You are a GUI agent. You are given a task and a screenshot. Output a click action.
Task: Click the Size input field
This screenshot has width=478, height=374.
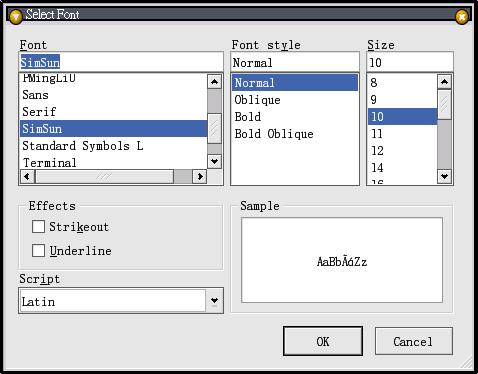pos(410,62)
